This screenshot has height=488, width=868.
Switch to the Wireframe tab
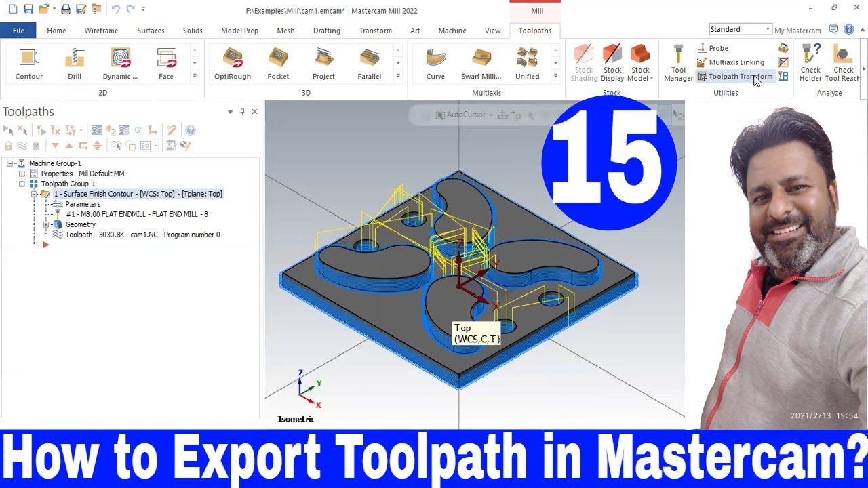[101, 30]
